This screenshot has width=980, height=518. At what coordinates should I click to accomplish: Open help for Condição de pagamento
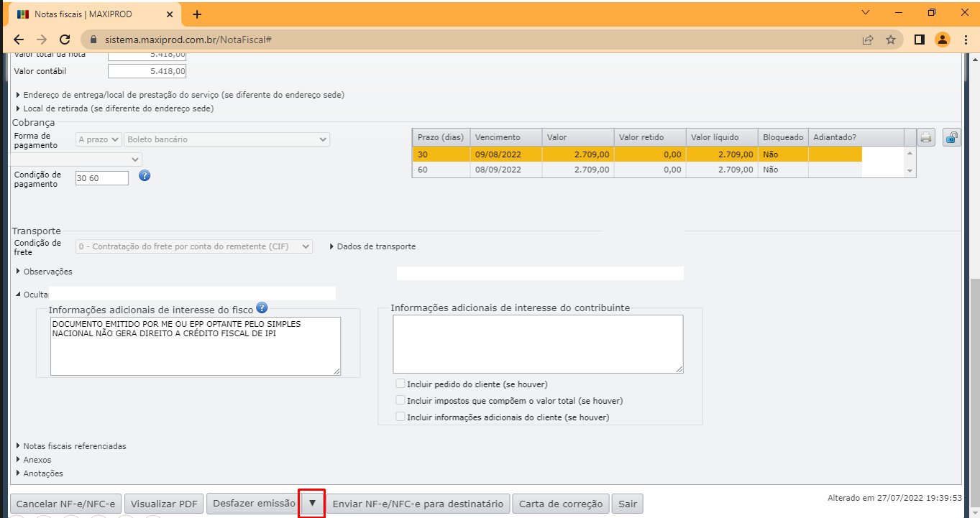coord(145,175)
